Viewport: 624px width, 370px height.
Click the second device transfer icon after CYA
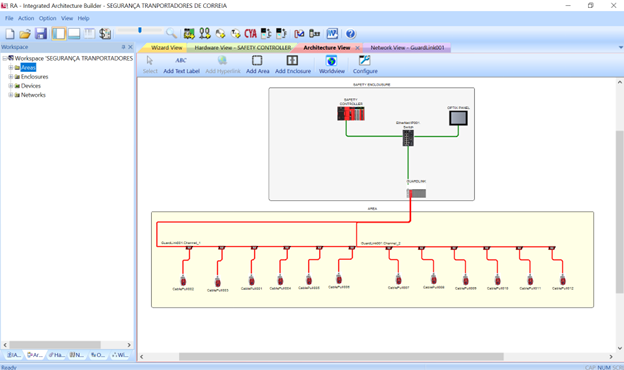pyautogui.click(x=281, y=34)
